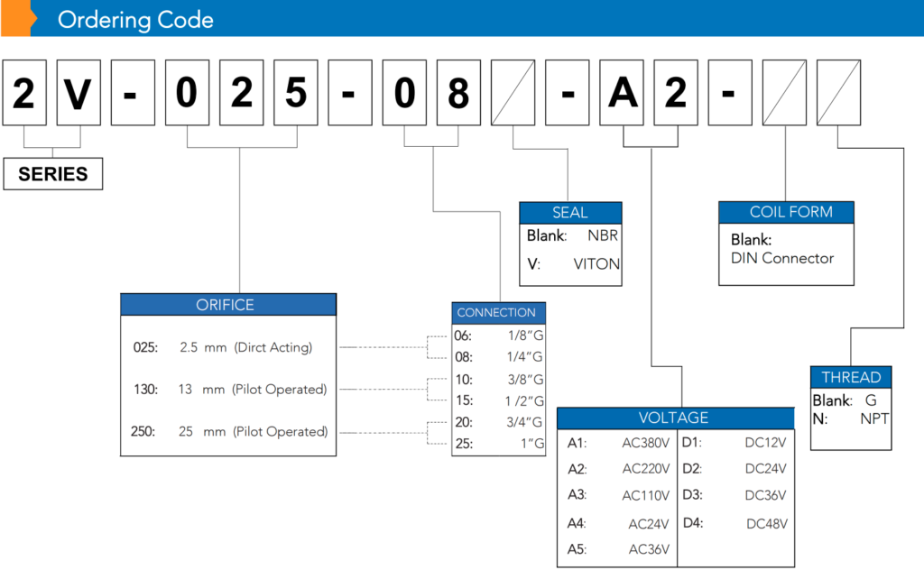
Task: Select the N: NPT thread option
Action: click(x=851, y=419)
